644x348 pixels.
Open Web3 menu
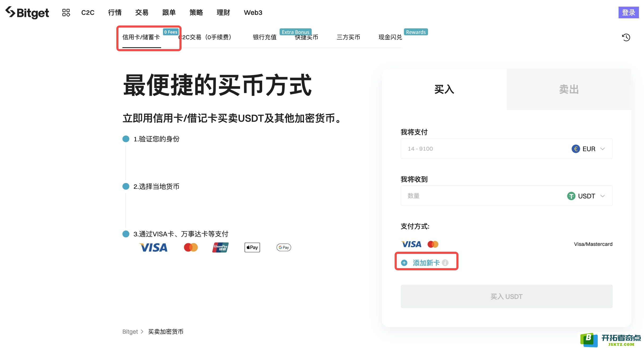point(253,12)
